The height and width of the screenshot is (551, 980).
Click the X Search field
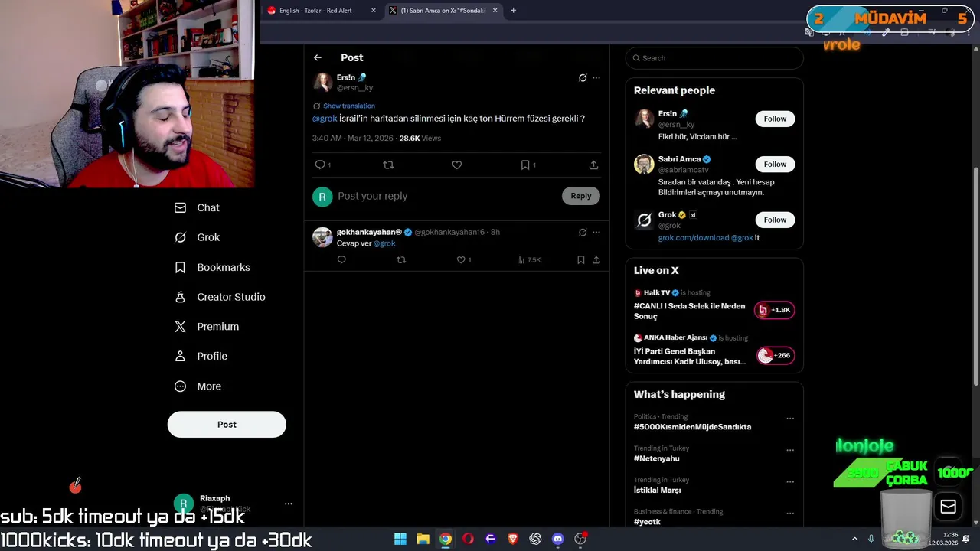coord(714,58)
